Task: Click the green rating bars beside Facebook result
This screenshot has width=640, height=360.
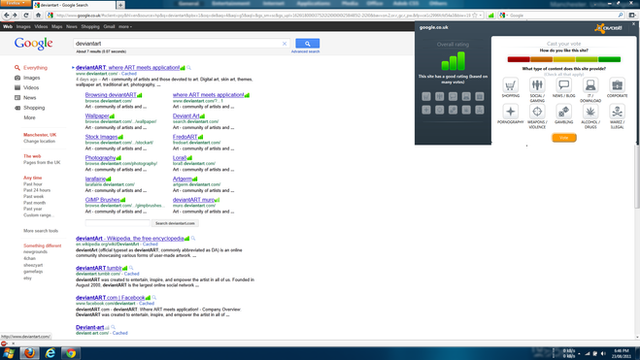Action: pyautogui.click(x=148, y=298)
